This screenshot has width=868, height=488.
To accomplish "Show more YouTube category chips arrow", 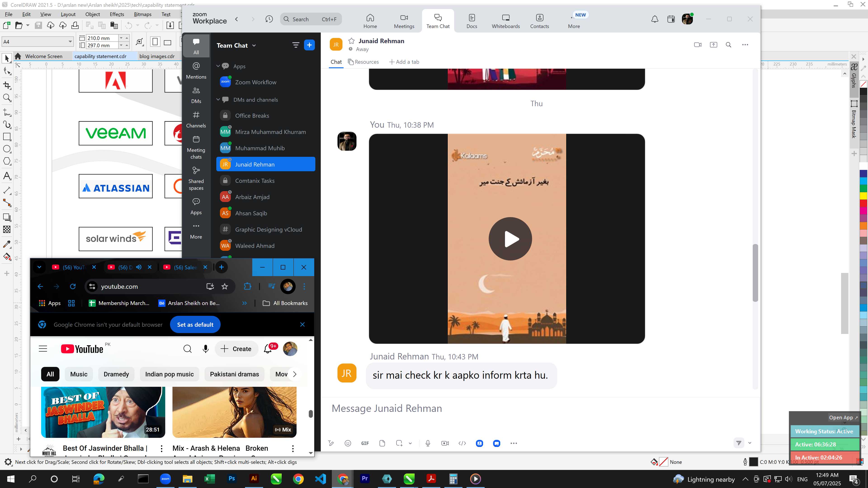I will (x=295, y=374).
